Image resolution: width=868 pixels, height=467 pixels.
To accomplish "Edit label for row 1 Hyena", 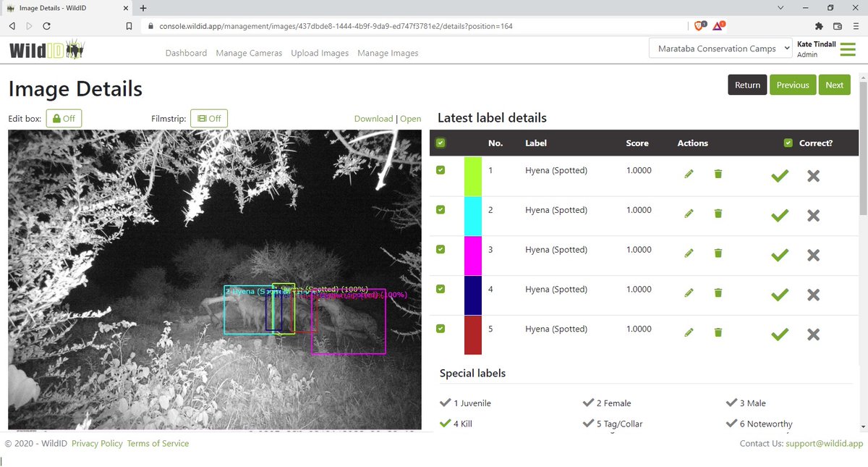I will pos(689,174).
